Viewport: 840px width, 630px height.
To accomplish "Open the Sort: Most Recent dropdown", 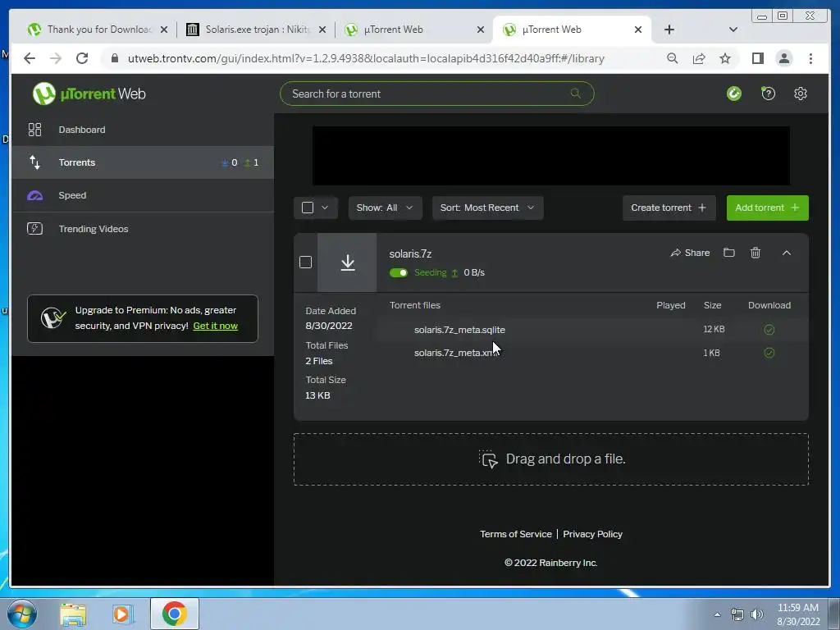I will 487,208.
